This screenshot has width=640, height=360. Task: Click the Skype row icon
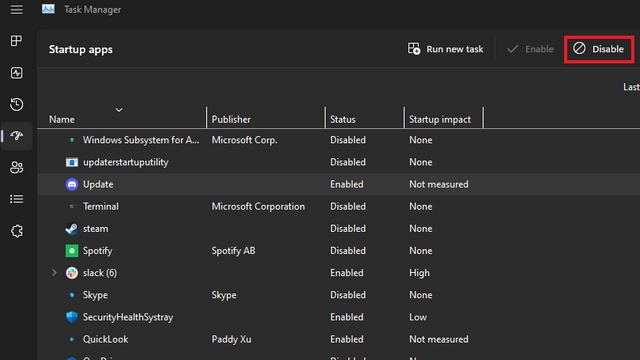[x=72, y=295]
